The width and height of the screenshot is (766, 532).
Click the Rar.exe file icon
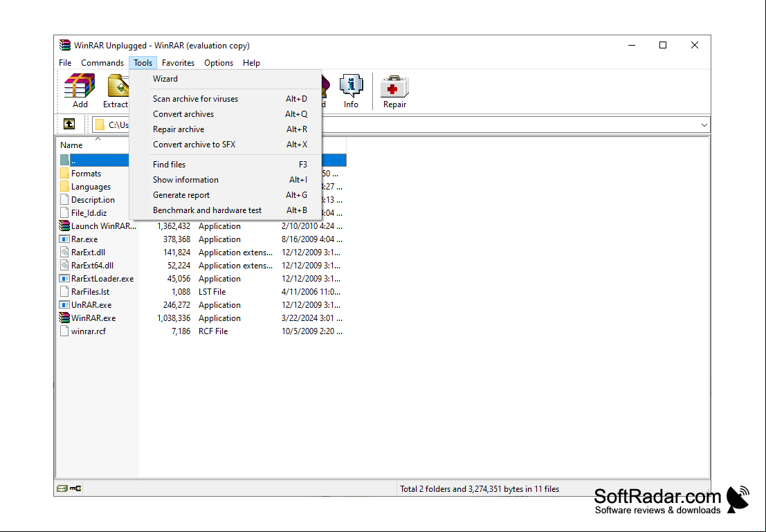(64, 239)
